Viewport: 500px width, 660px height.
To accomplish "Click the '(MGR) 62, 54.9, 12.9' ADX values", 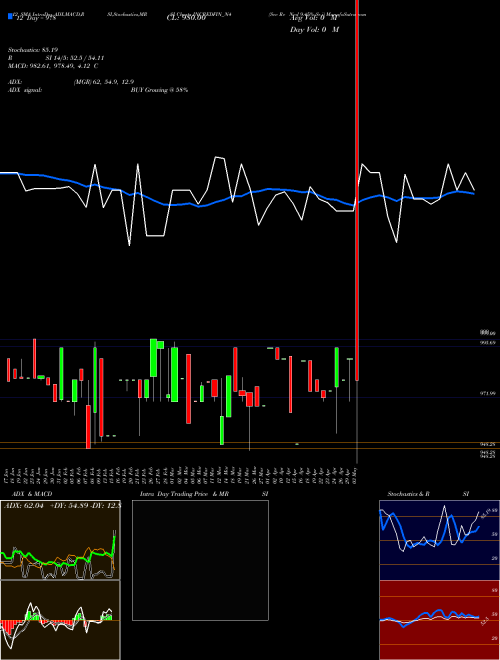I will click(104, 82).
